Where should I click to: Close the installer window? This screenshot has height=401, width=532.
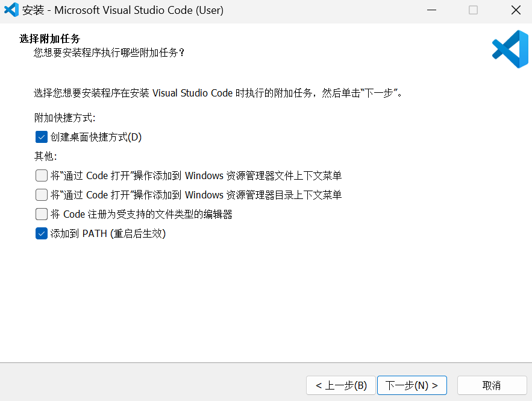(516, 10)
